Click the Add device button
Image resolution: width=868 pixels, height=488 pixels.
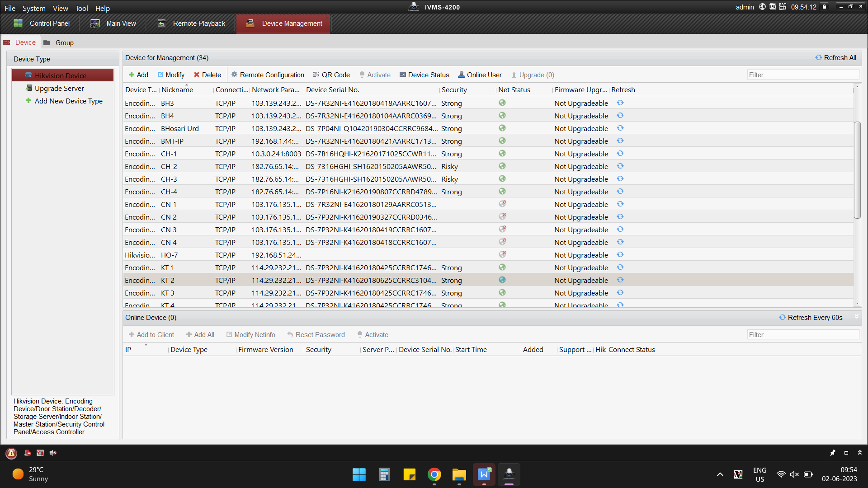pyautogui.click(x=138, y=75)
